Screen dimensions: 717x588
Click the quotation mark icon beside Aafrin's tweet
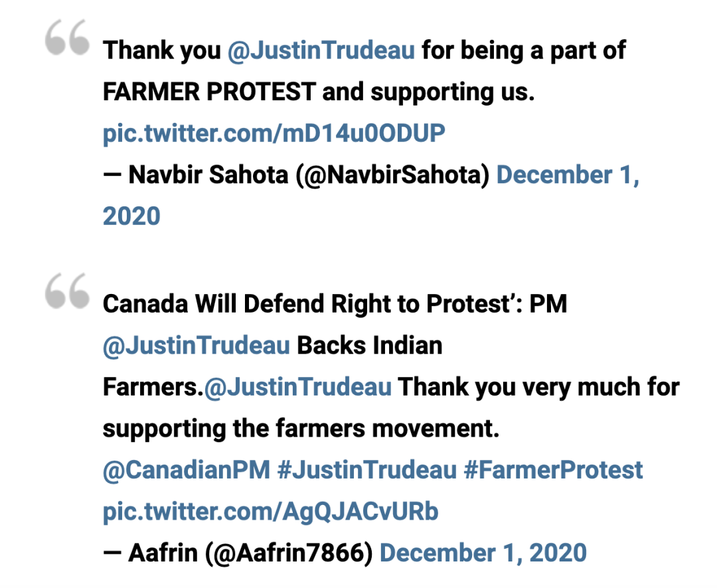[x=67, y=291]
